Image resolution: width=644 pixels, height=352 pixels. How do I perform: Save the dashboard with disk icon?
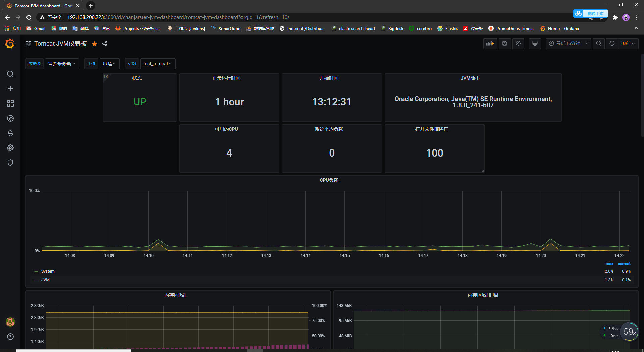click(x=504, y=43)
